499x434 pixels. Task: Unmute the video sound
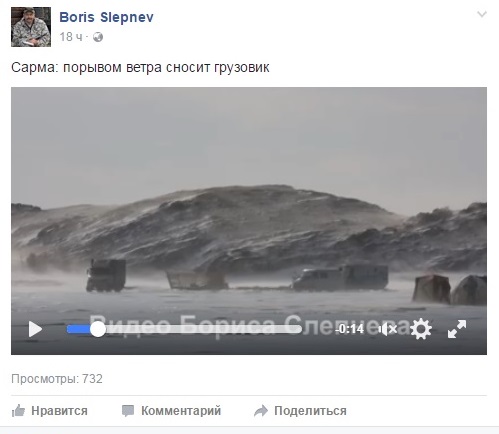click(388, 329)
